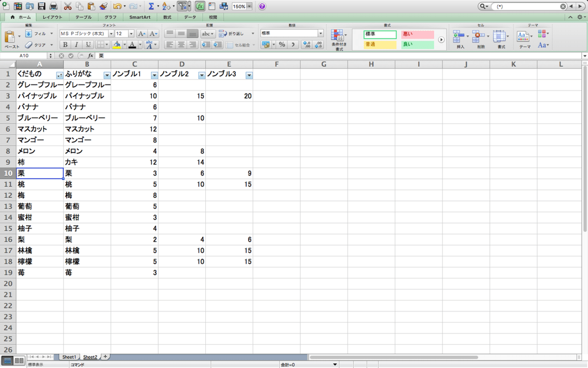This screenshot has width=588, height=368.
Task: Click 削除 delete cells button
Action: (481, 39)
